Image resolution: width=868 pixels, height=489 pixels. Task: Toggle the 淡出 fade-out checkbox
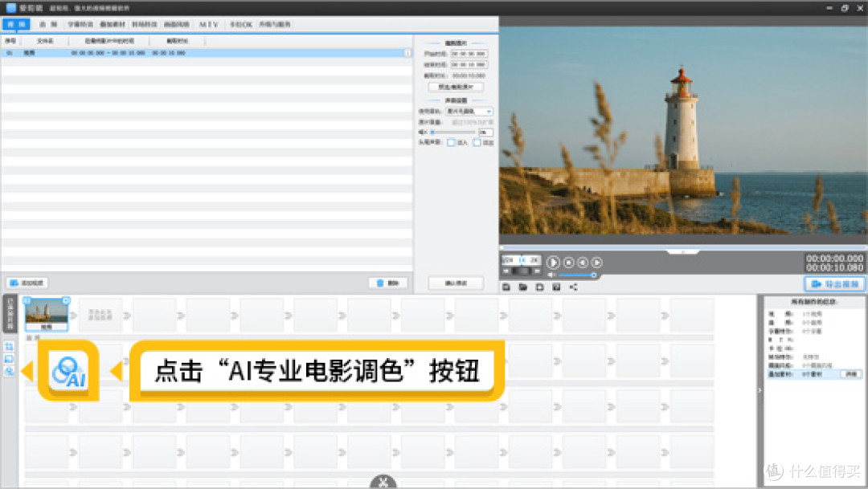click(477, 143)
